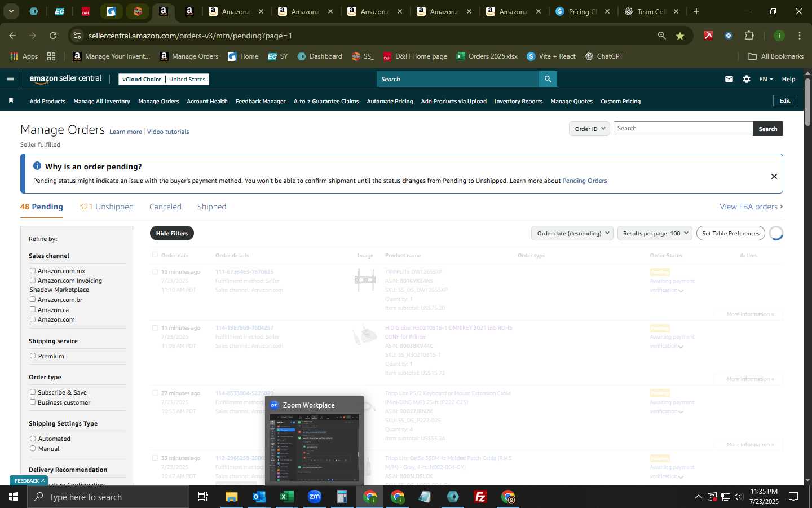Click the info icon in pending banner
This screenshot has width=812, height=508.
37,166
